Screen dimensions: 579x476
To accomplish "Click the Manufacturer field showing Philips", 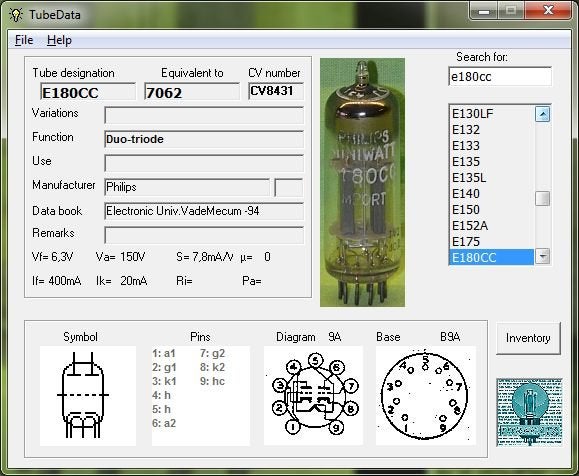I will coord(187,187).
